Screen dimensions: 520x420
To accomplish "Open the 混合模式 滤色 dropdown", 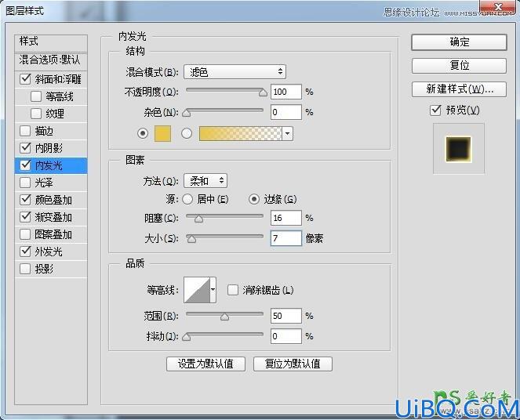I will [235, 72].
